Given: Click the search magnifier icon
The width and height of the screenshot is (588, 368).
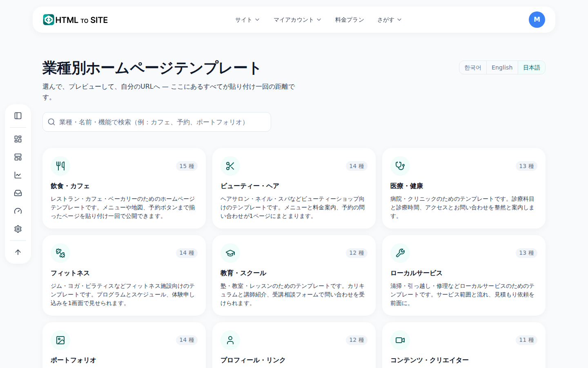Looking at the screenshot, I should [51, 122].
